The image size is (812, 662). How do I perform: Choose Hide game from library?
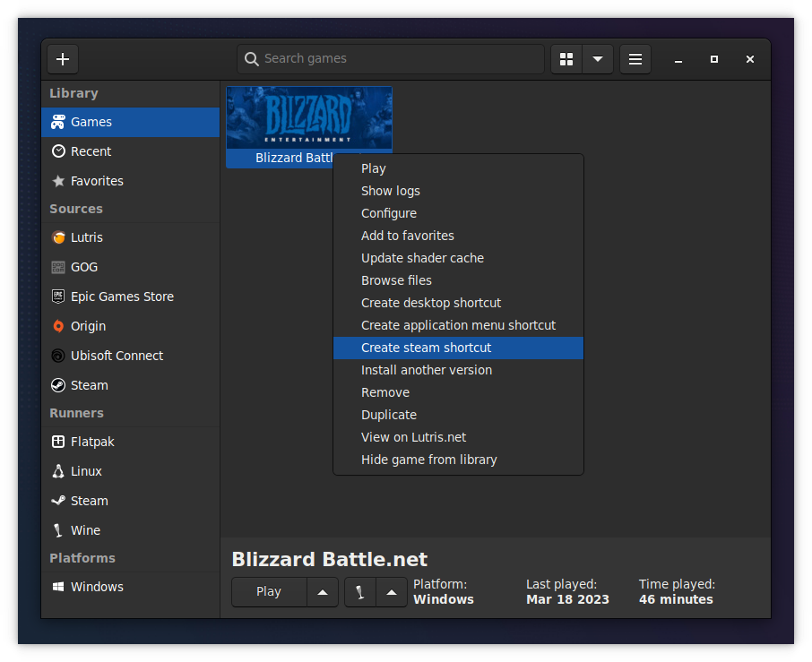458,460
